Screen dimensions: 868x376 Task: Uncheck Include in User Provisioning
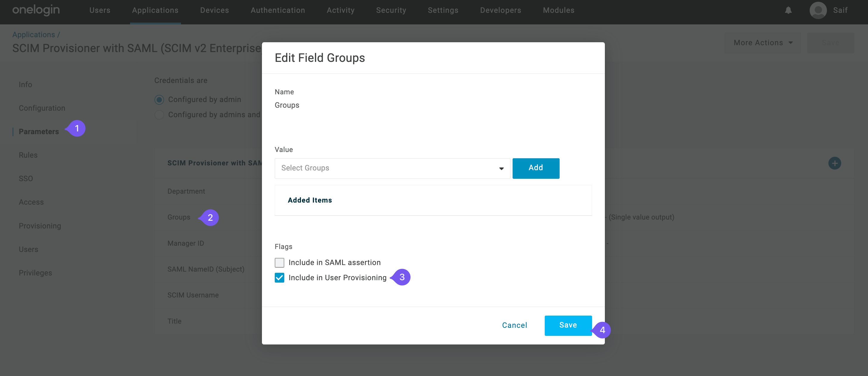coord(279,277)
